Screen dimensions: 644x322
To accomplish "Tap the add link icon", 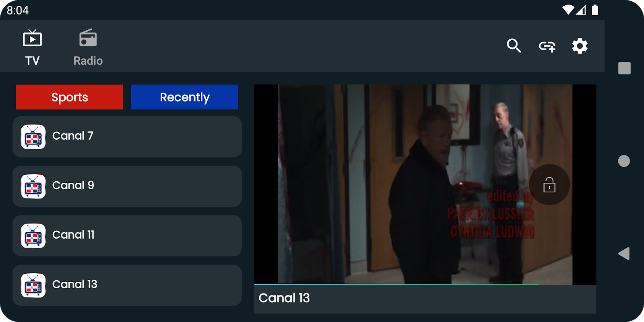I will coord(547,46).
